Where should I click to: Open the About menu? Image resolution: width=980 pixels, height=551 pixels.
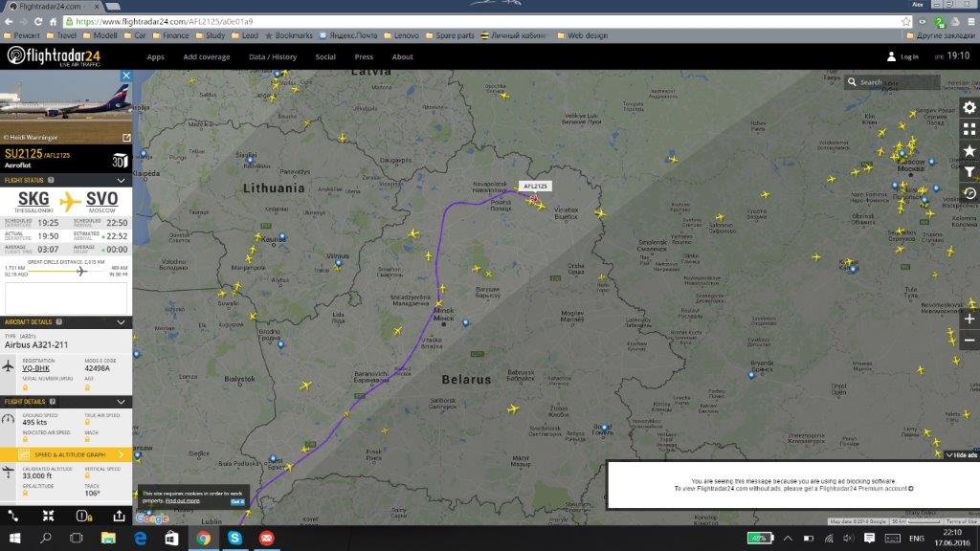pyautogui.click(x=403, y=56)
